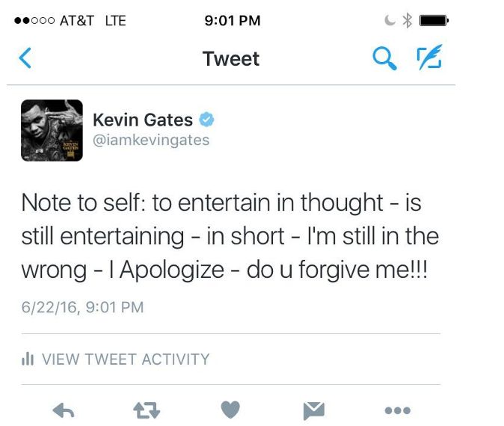Open VIEW TWEET ACTIVITY link
The image size is (504, 426).
126,359
